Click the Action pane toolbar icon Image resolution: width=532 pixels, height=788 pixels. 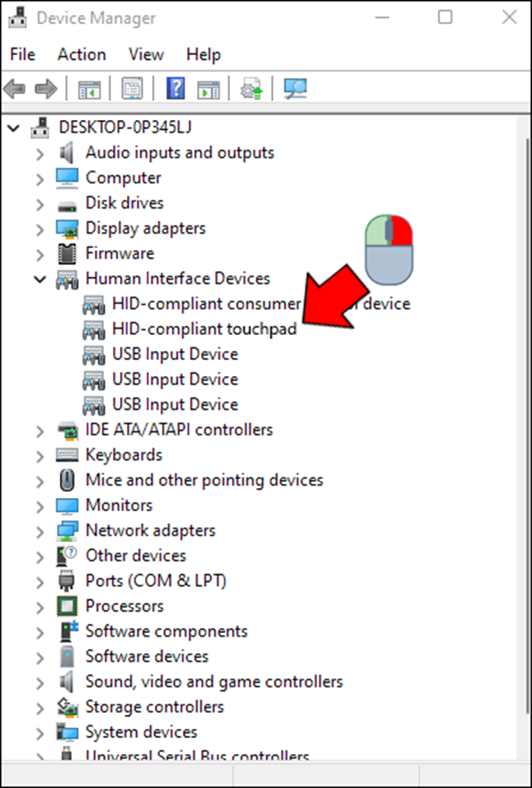pos(208,89)
